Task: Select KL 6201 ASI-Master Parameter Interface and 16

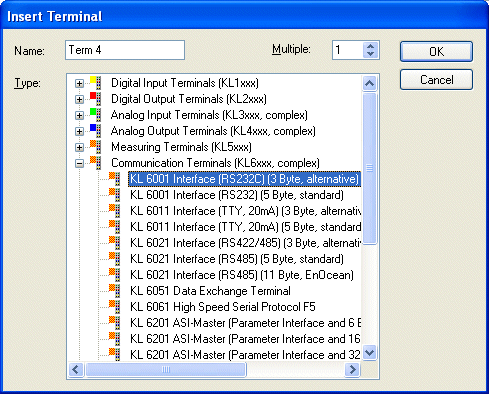Action: pyautogui.click(x=245, y=339)
